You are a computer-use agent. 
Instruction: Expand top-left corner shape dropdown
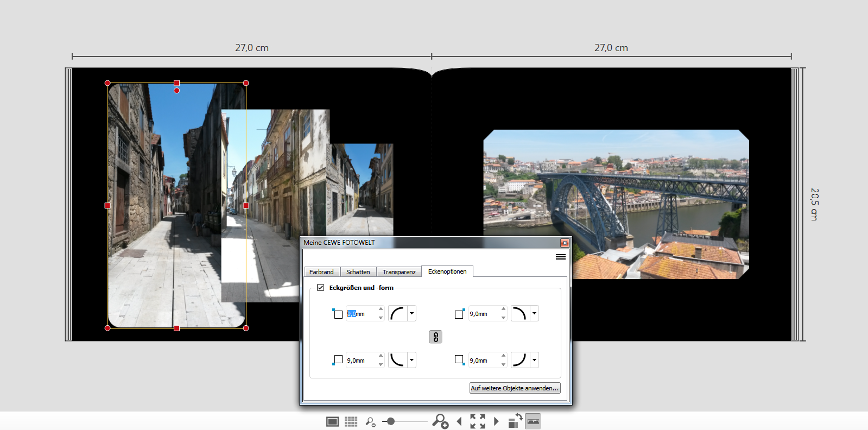tap(411, 313)
